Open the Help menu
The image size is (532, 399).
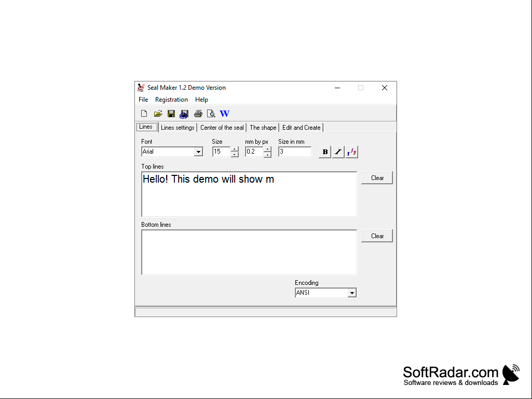click(201, 100)
